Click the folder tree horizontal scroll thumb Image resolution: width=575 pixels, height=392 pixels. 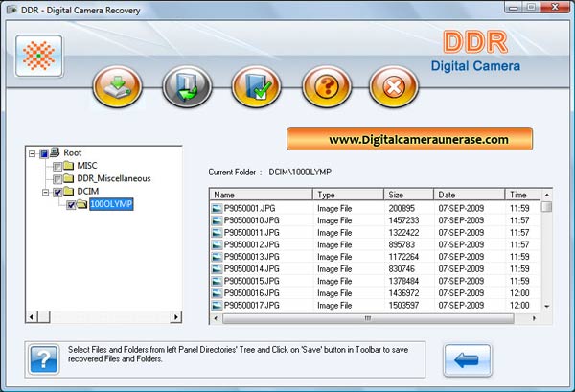click(44, 317)
